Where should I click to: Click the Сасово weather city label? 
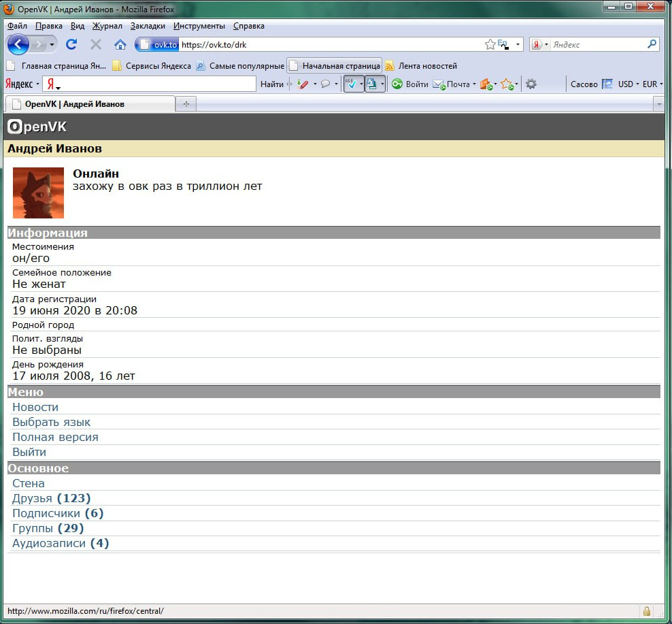tap(584, 84)
